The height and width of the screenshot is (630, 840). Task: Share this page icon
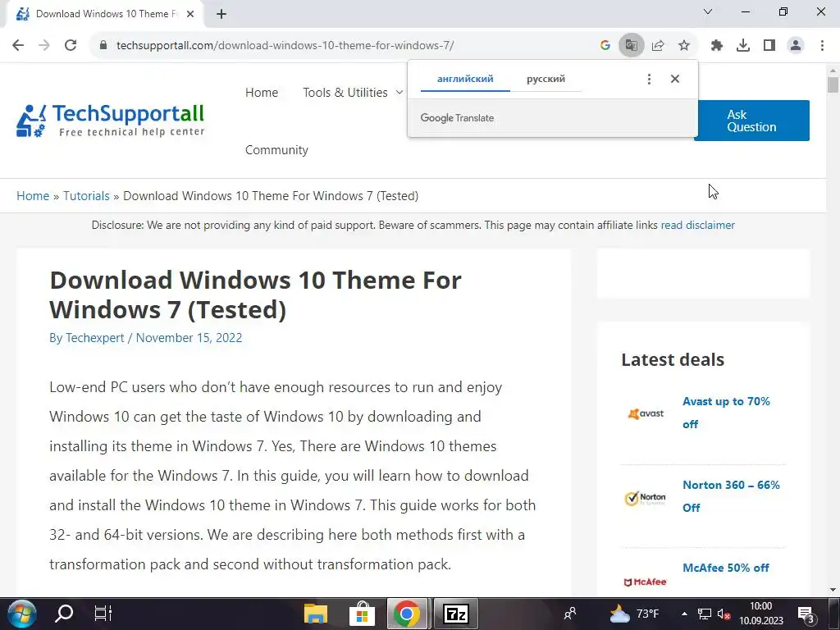pos(658,46)
